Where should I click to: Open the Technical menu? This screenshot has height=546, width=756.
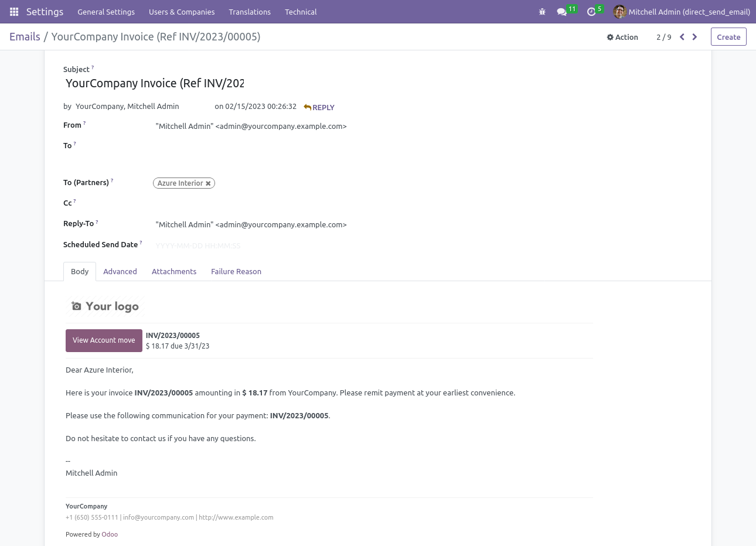[x=301, y=12]
